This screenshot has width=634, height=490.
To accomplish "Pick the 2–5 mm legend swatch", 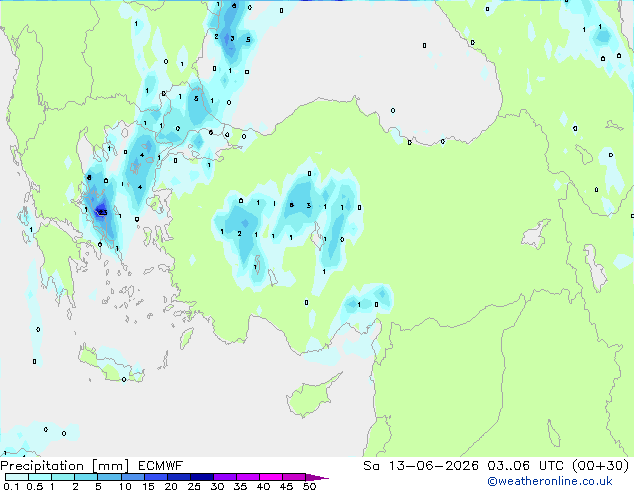I will (86, 477).
